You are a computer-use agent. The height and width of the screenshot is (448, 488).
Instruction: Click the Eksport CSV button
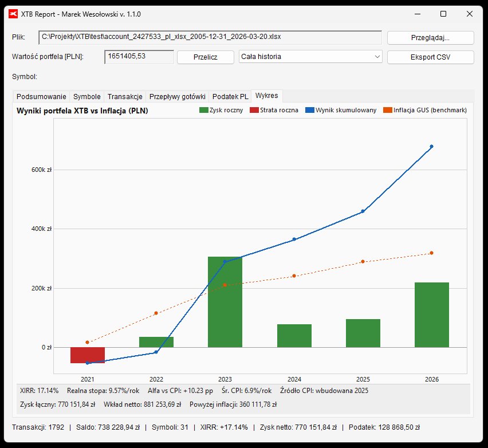(x=430, y=57)
